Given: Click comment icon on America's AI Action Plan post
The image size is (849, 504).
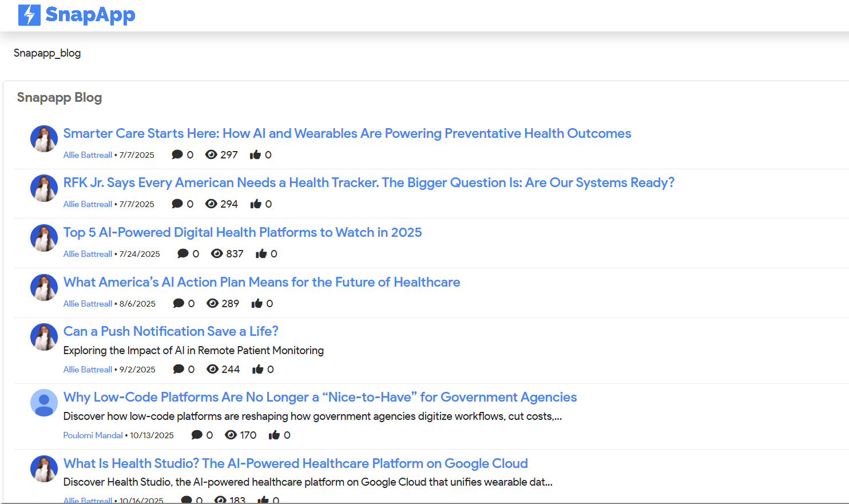Looking at the screenshot, I should [178, 303].
